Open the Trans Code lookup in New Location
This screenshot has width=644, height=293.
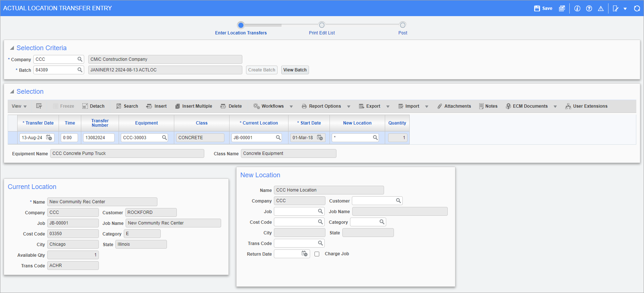(x=320, y=243)
